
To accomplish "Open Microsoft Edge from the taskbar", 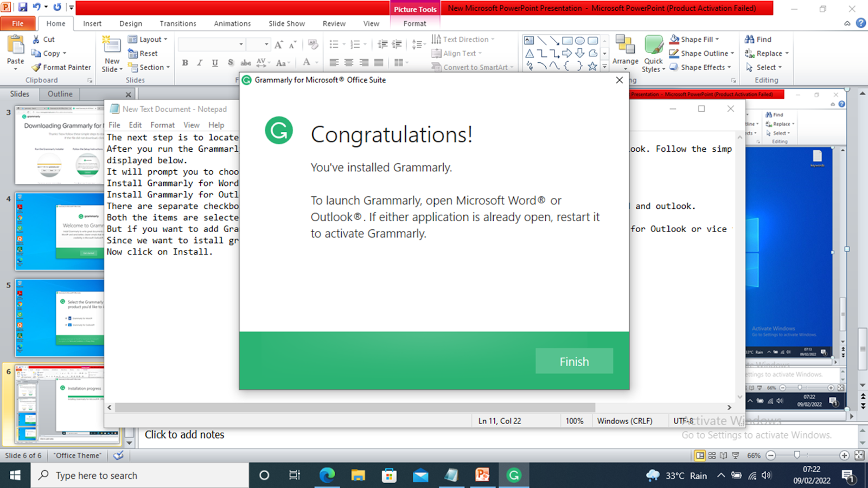I will click(327, 476).
